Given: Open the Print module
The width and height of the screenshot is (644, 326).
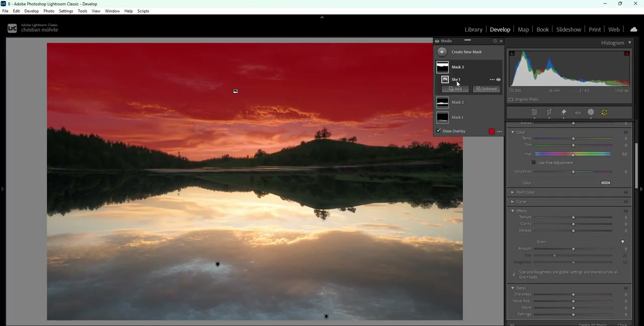Looking at the screenshot, I should pos(595,29).
